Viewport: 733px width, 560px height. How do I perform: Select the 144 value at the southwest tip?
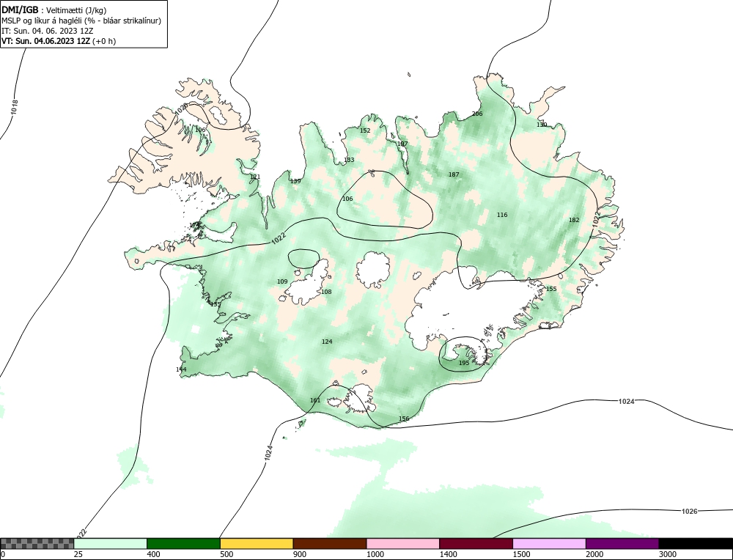tap(181, 369)
